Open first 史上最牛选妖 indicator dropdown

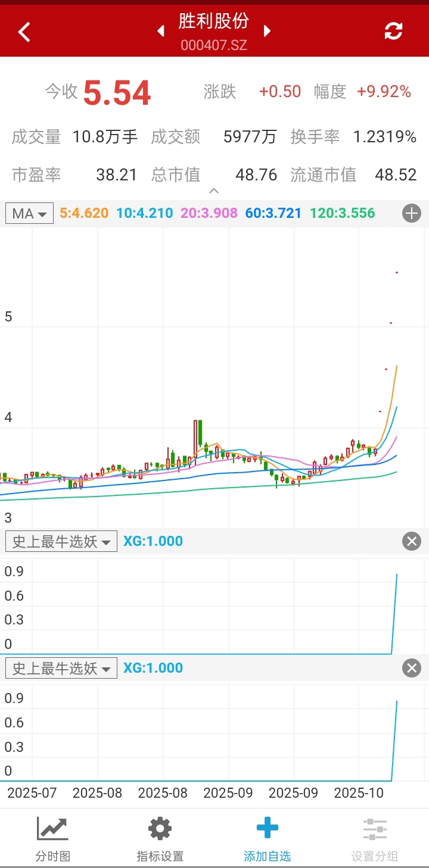click(61, 542)
